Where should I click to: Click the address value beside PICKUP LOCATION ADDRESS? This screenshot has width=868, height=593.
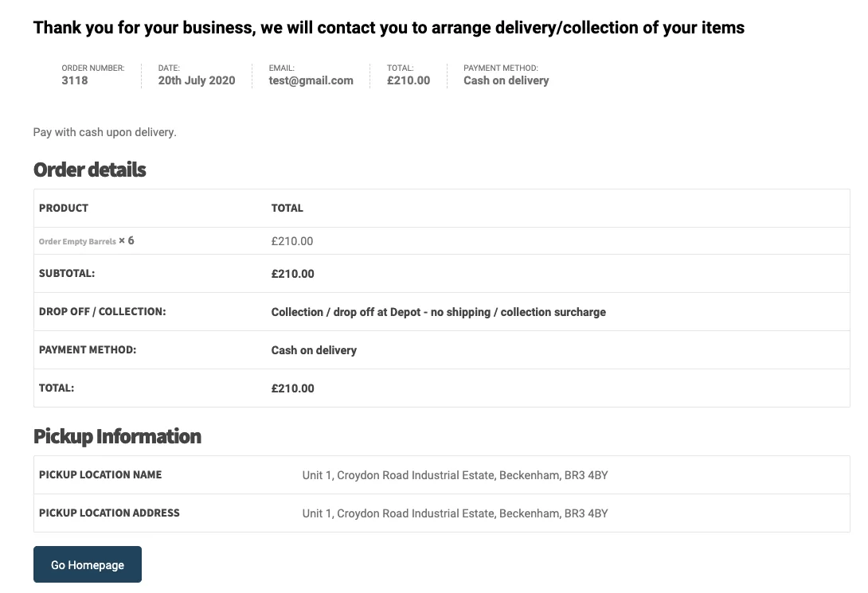[455, 513]
